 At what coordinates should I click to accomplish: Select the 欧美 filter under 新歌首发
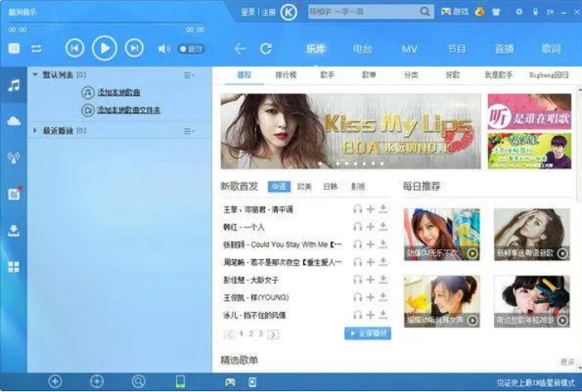tap(303, 187)
